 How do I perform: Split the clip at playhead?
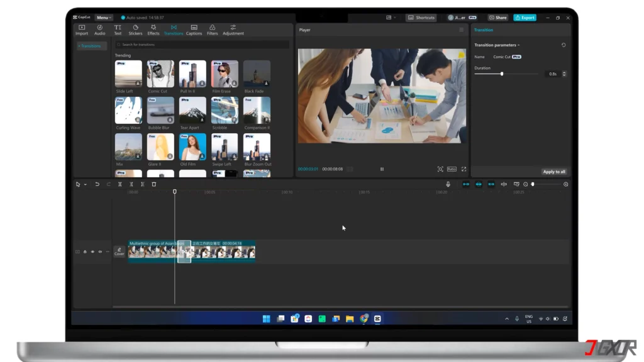tap(120, 185)
